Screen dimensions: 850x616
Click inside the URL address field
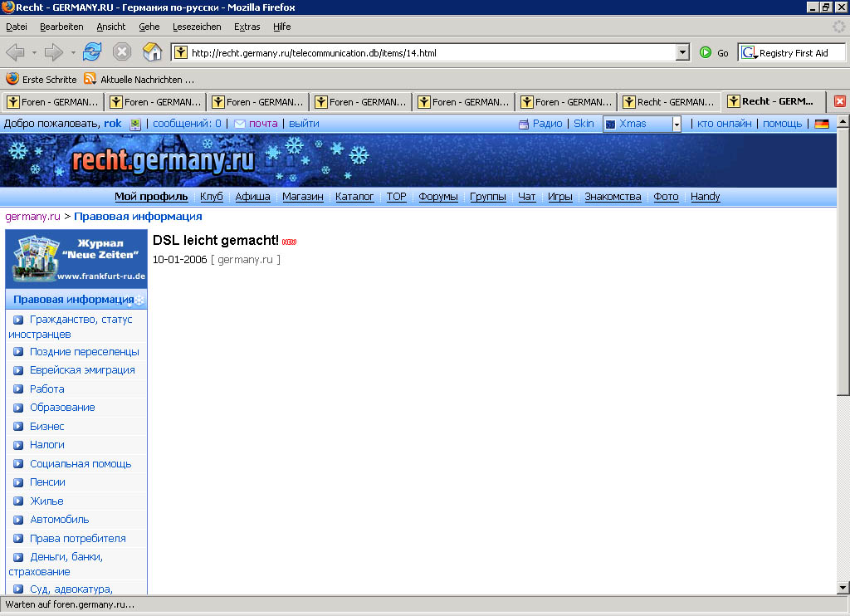pyautogui.click(x=431, y=52)
